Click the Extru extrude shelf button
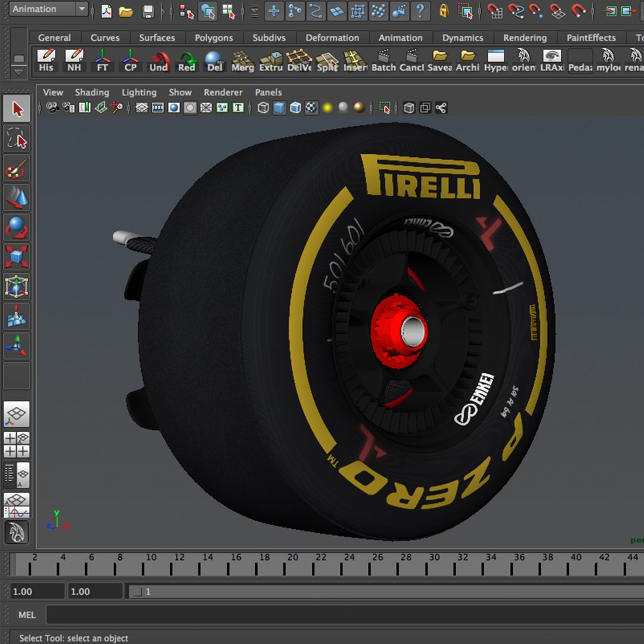The image size is (644, 644). point(271,60)
